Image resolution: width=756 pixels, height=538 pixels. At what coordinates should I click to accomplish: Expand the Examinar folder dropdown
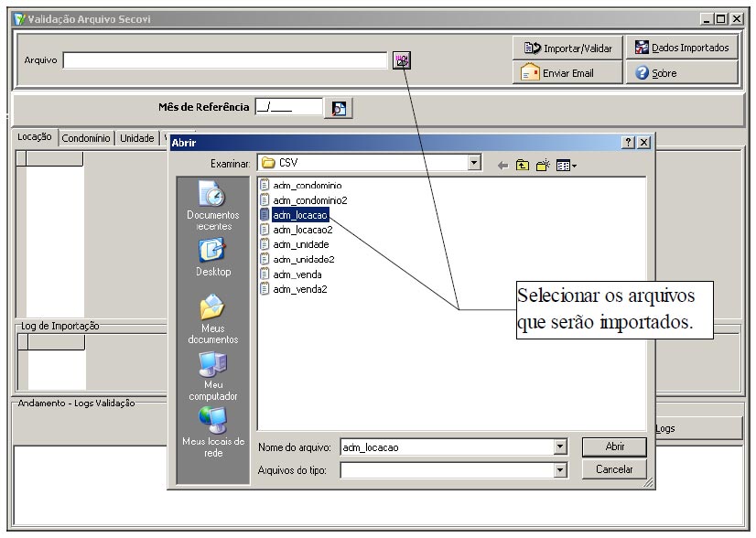point(474,163)
